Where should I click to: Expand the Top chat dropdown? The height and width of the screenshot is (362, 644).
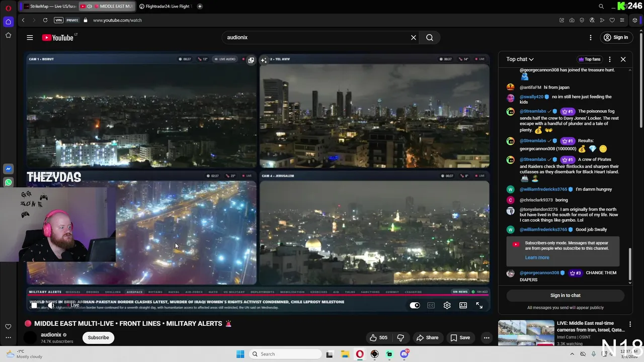point(520,59)
